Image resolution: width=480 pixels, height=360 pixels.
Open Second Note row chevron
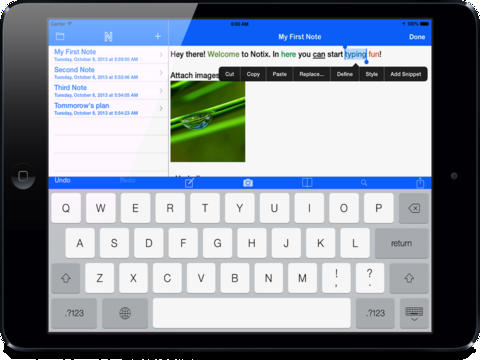coord(161,73)
